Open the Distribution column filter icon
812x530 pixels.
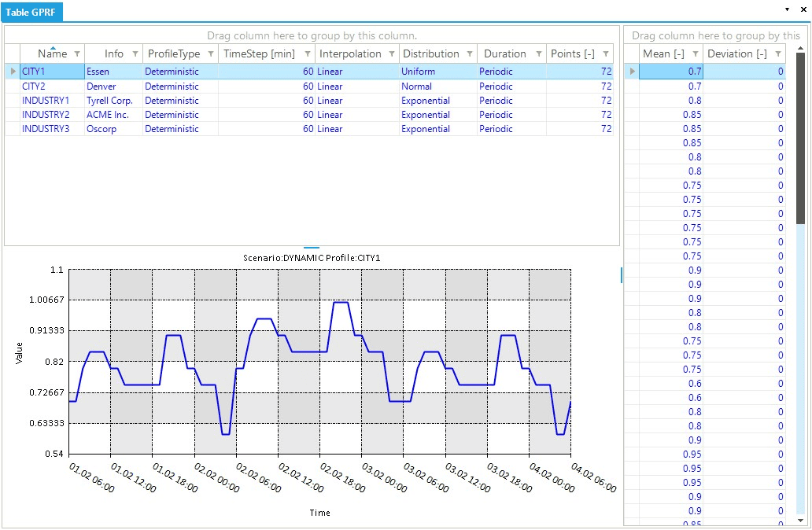[471, 54]
